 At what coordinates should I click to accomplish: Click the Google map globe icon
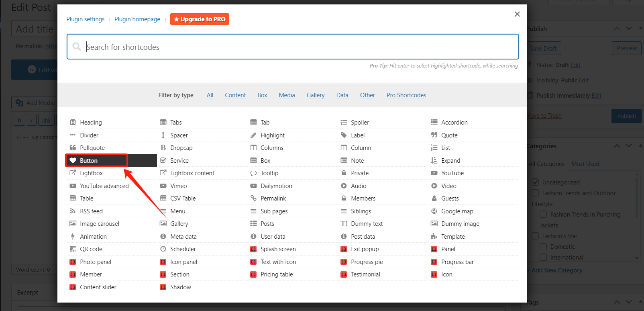[x=434, y=211]
